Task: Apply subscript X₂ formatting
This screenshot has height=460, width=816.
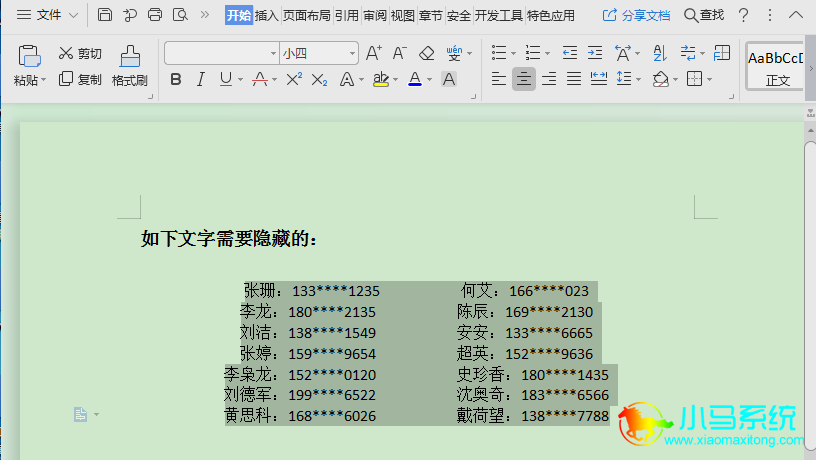Action: [x=319, y=80]
